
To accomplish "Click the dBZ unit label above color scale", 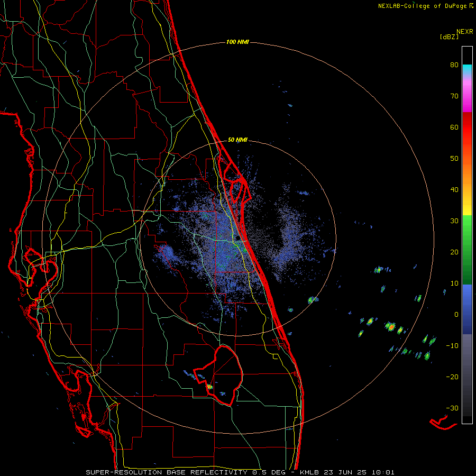I will click(x=449, y=36).
